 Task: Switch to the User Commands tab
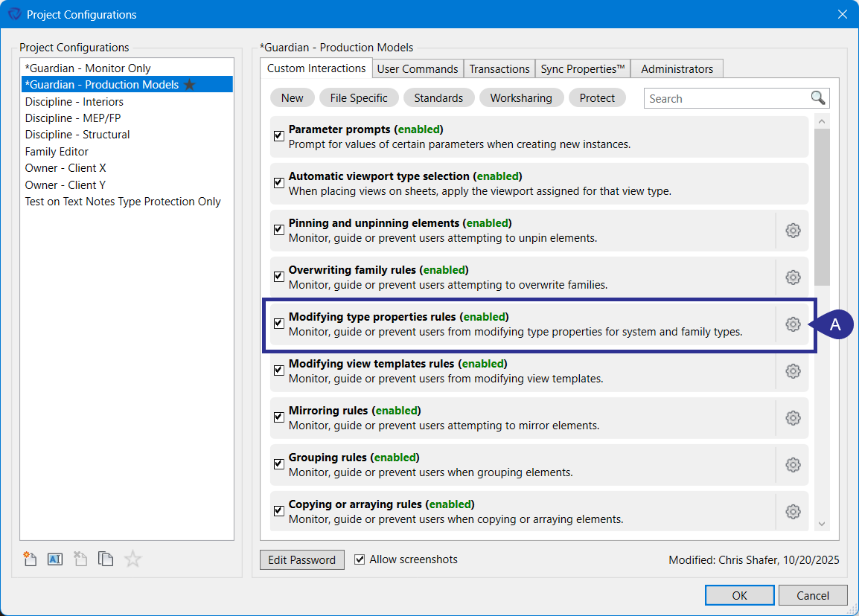(x=418, y=68)
